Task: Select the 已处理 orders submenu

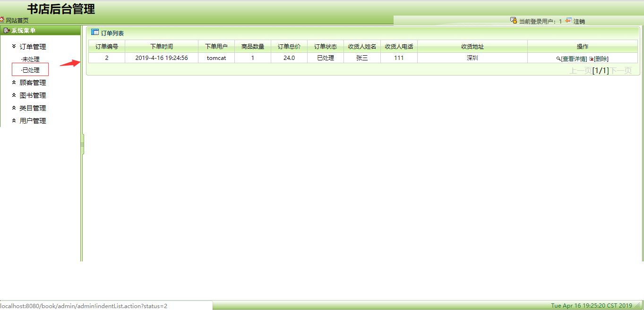Action: pos(31,70)
